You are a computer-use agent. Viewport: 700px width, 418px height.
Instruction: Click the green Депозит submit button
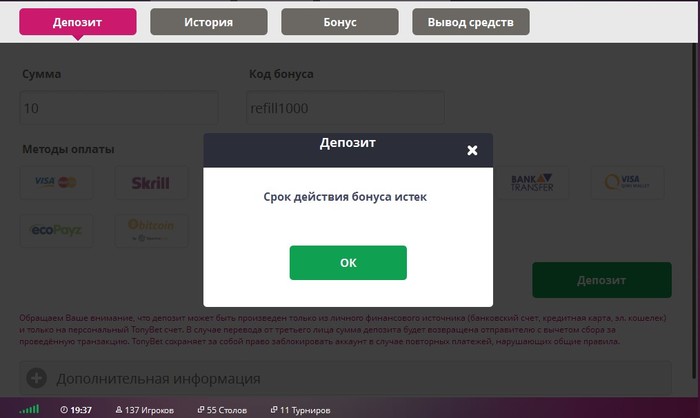tap(602, 280)
